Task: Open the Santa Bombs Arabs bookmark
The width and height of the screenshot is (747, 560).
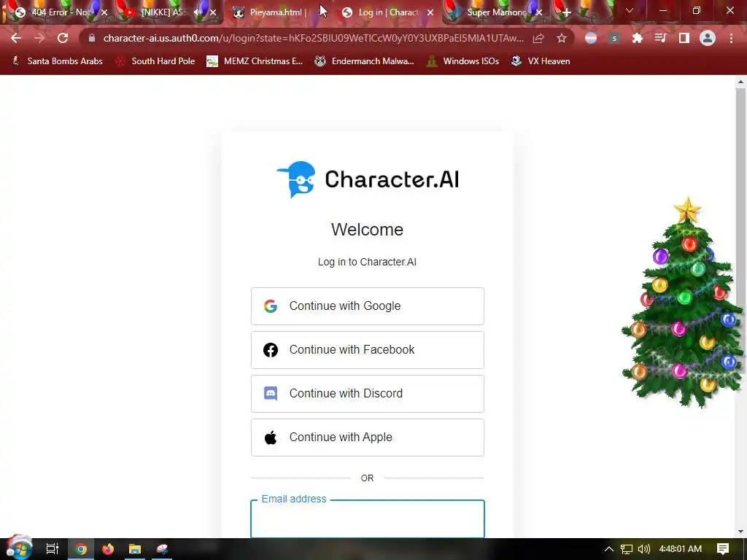Action: pos(57,61)
